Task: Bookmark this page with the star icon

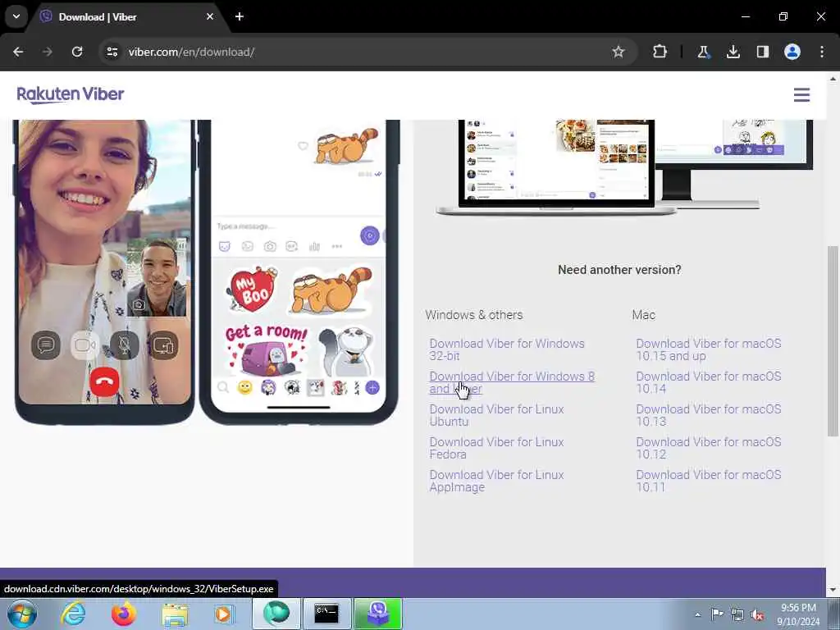Action: pos(619,52)
